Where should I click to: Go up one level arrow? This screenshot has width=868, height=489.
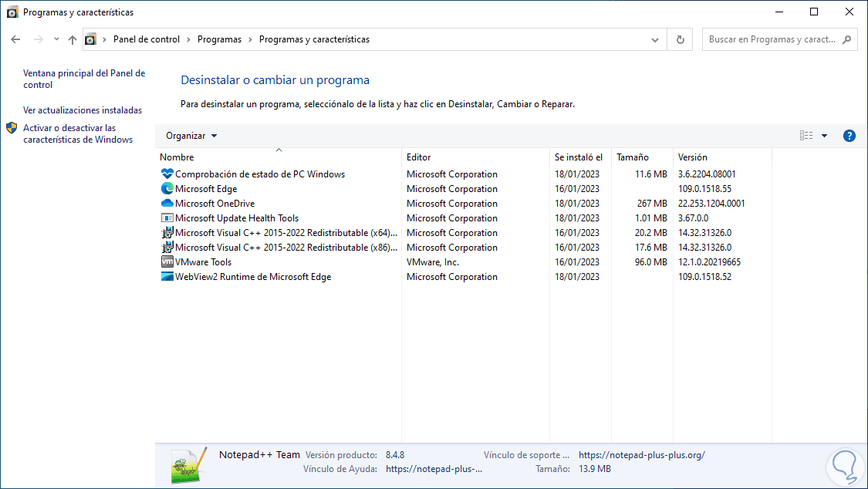click(73, 39)
